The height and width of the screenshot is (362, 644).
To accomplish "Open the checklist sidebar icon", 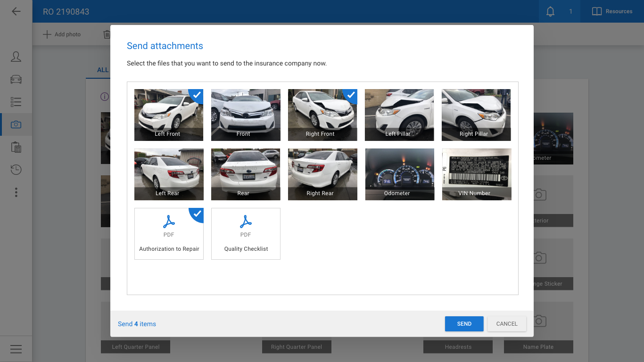I will point(16,102).
